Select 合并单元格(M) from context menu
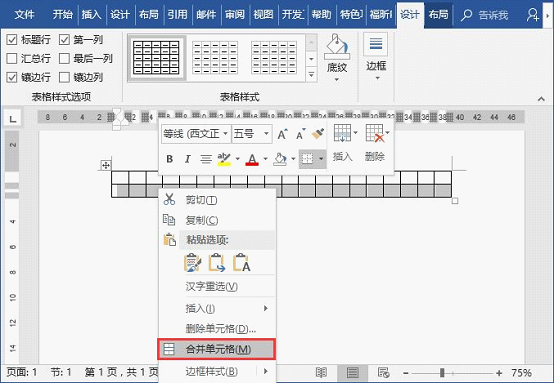Screen dimensions: 554x383 pyautogui.click(x=216, y=349)
